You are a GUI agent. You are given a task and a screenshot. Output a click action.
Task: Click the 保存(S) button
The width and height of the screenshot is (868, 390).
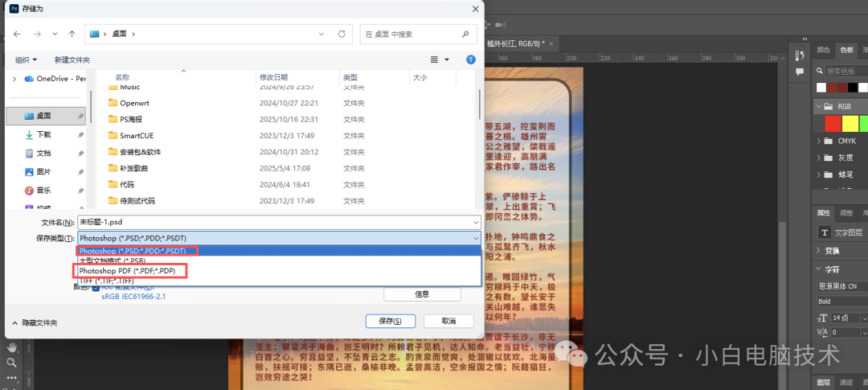[x=390, y=321]
